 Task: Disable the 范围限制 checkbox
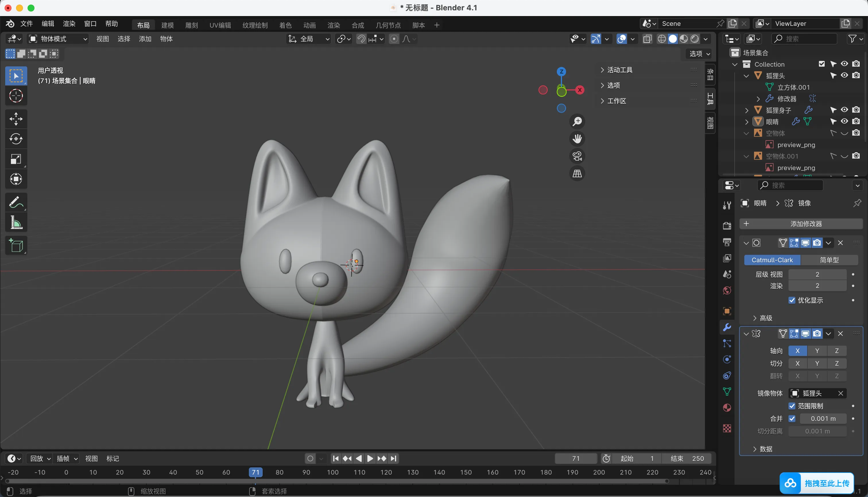click(792, 406)
